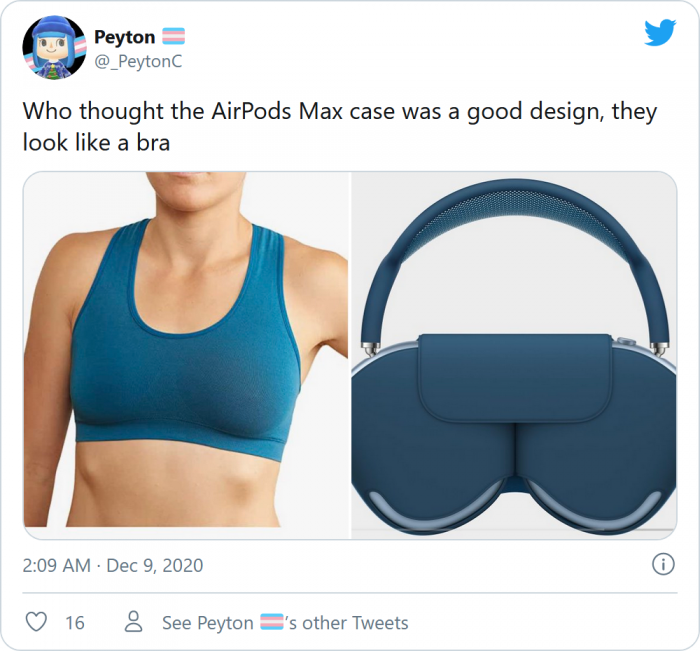Open Peyton's round profile avatar

click(x=54, y=48)
